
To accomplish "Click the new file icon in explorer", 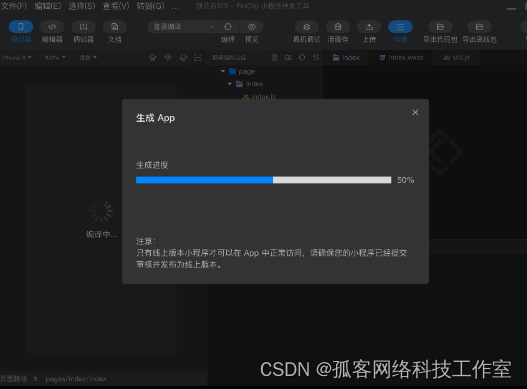I will [274, 57].
